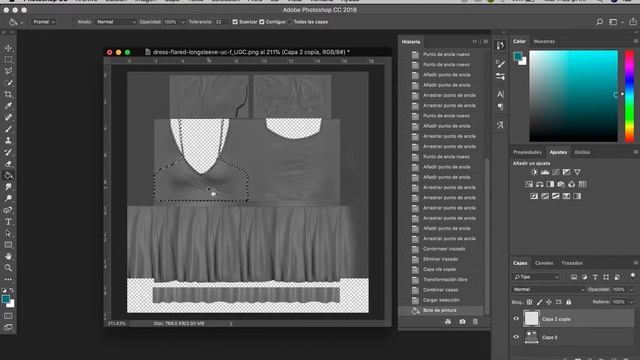Screen dimensions: 640x360
Task: Swap foreground and background colors arrow
Action: tap(12, 290)
